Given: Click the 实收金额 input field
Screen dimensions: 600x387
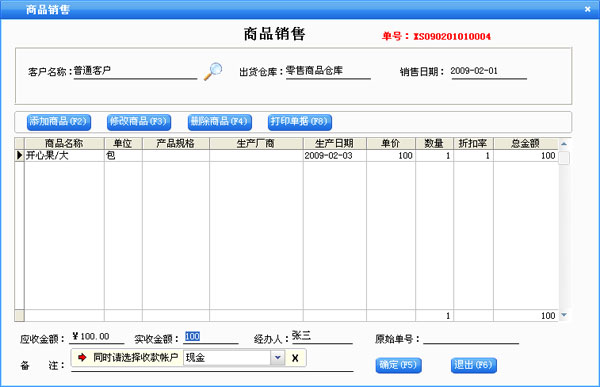Looking at the screenshot, I should tap(211, 337).
